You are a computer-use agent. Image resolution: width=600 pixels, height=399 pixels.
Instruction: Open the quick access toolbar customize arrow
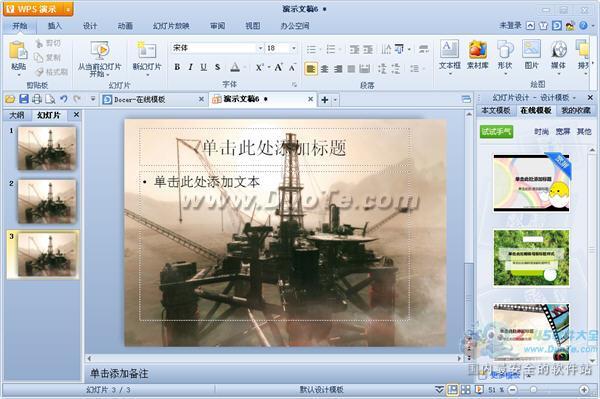coord(93,99)
